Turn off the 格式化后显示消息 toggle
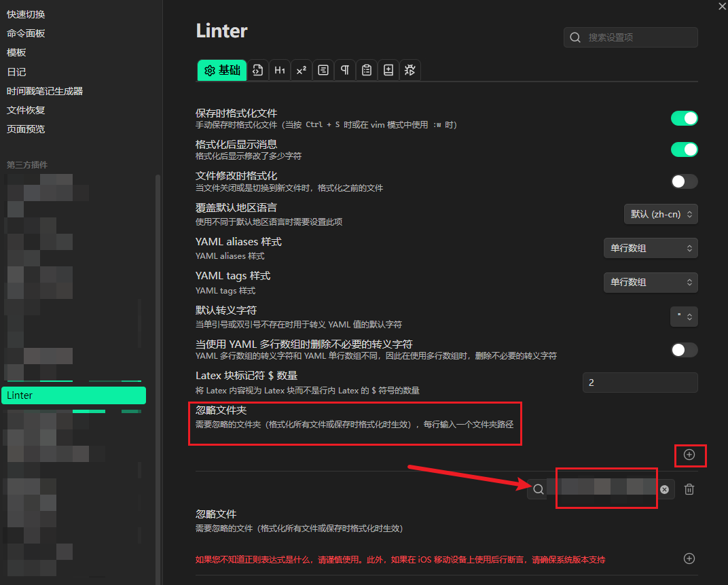 [684, 149]
